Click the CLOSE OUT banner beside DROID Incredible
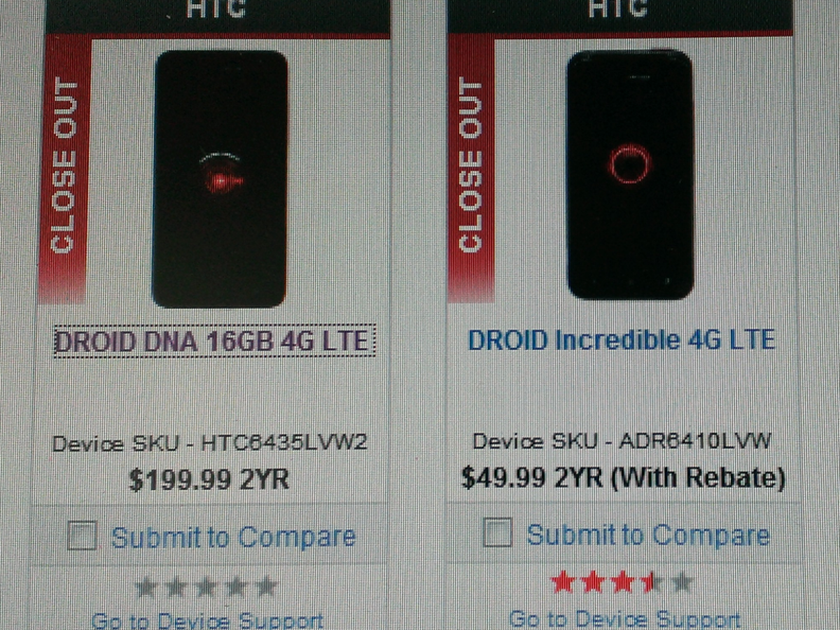 coord(470,167)
